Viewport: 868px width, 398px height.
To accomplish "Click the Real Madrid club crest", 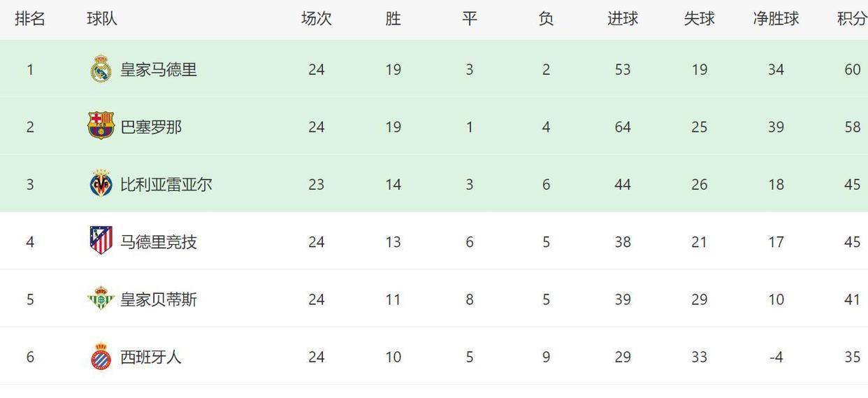I will pos(101,69).
